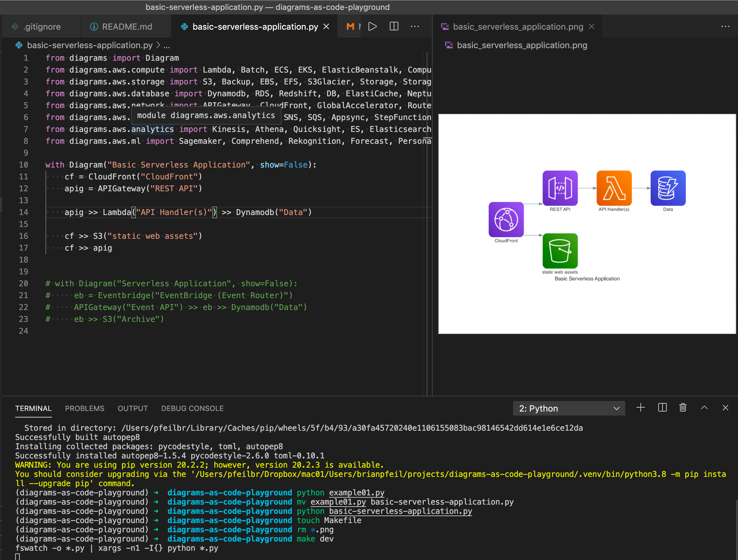Image resolution: width=738 pixels, height=560 pixels.
Task: Close the terminal panel
Action: (725, 408)
